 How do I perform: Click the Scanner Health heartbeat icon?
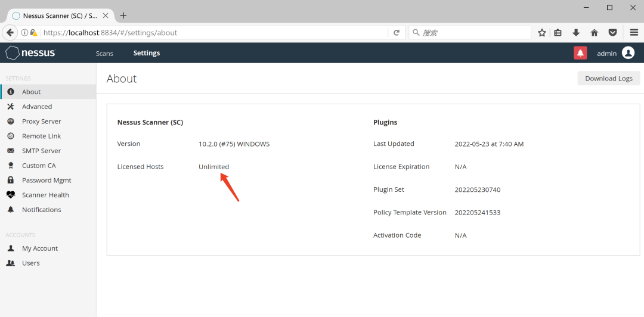(11, 195)
